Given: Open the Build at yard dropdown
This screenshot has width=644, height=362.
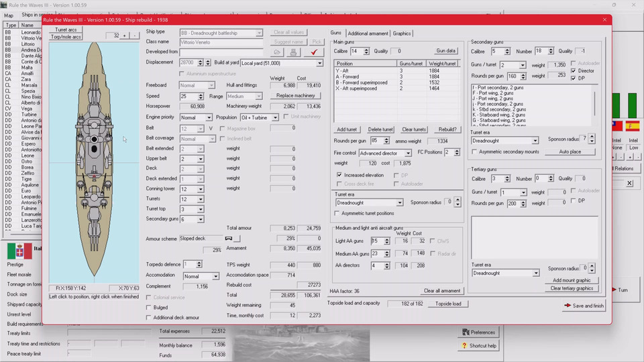Looking at the screenshot, I should (319, 63).
